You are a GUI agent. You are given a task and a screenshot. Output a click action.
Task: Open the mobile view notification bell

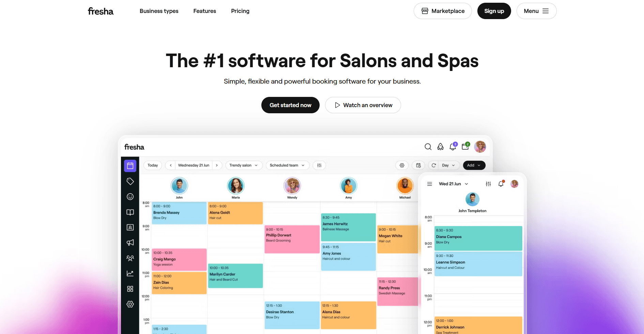tap(501, 184)
